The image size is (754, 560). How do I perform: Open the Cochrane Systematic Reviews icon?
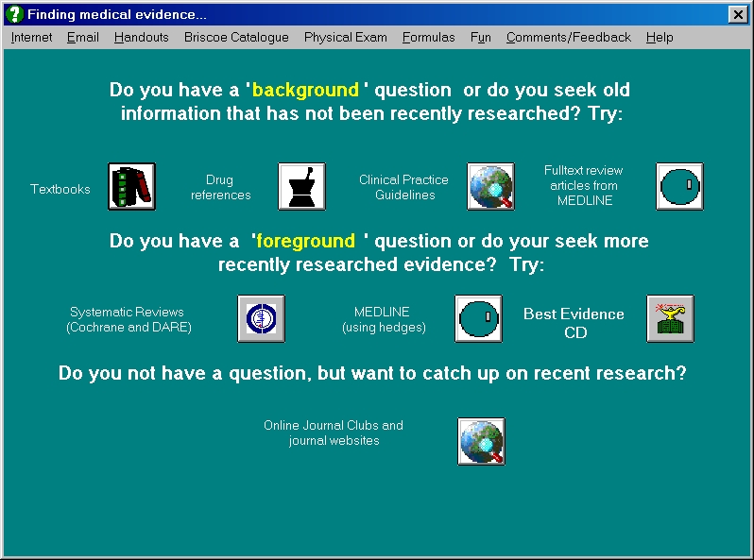pyautogui.click(x=261, y=318)
